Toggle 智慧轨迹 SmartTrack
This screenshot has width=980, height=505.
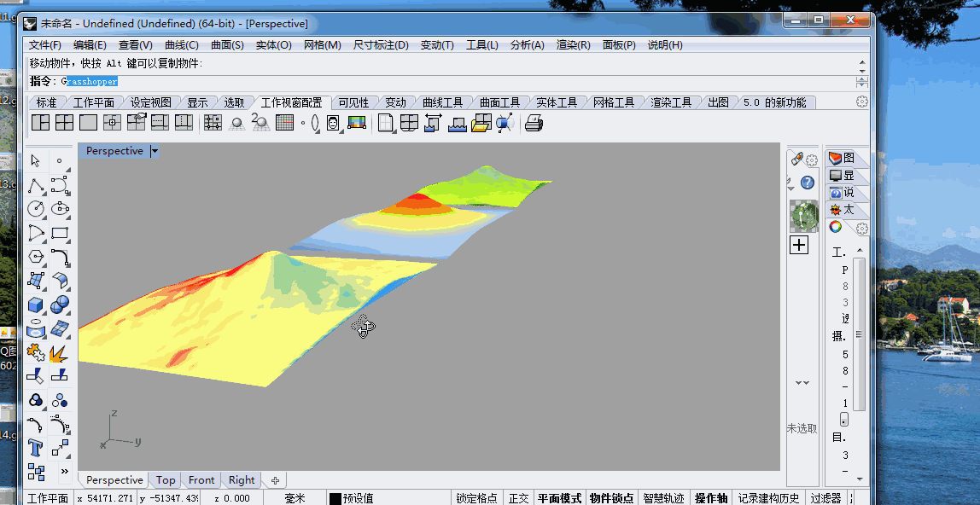coord(664,498)
